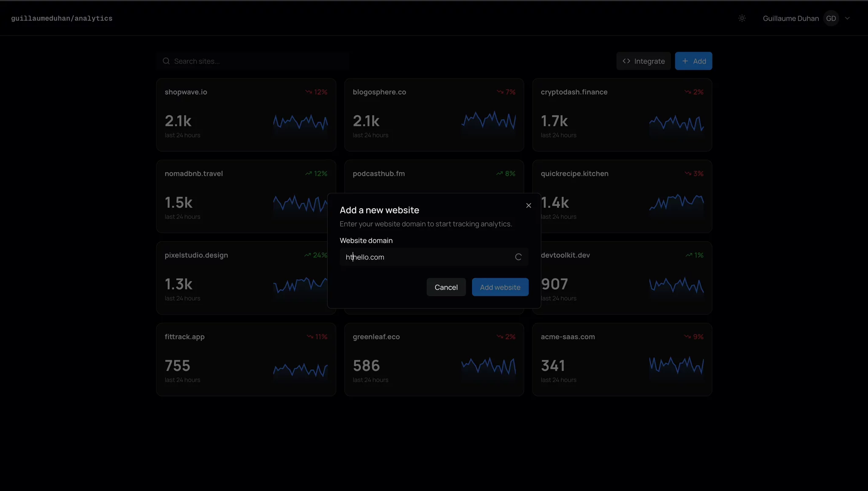Viewport: 868px width, 491px height.
Task: Click the plus icon on Add
Action: click(685, 61)
